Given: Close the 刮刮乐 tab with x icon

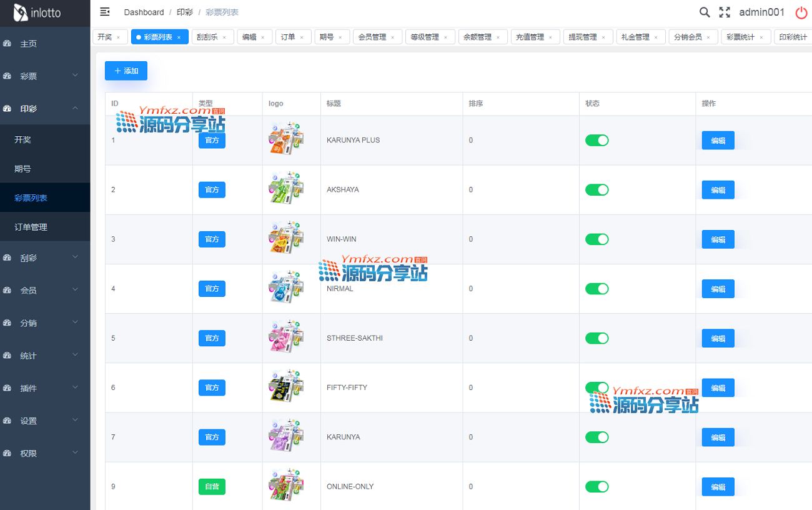Looking at the screenshot, I should tap(224, 37).
